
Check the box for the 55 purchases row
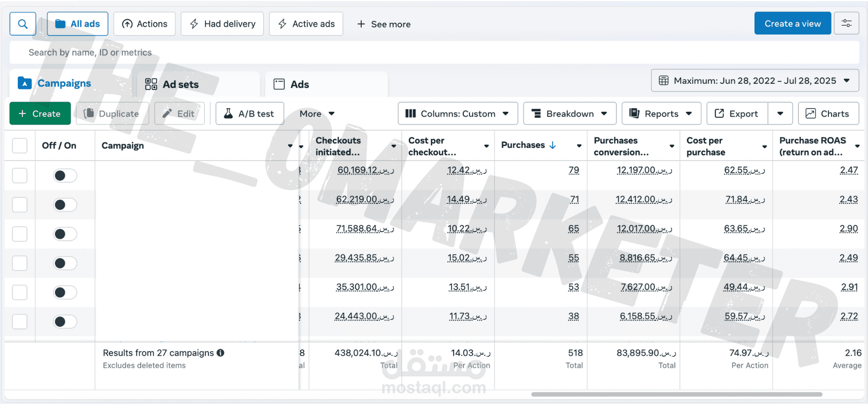(20, 263)
